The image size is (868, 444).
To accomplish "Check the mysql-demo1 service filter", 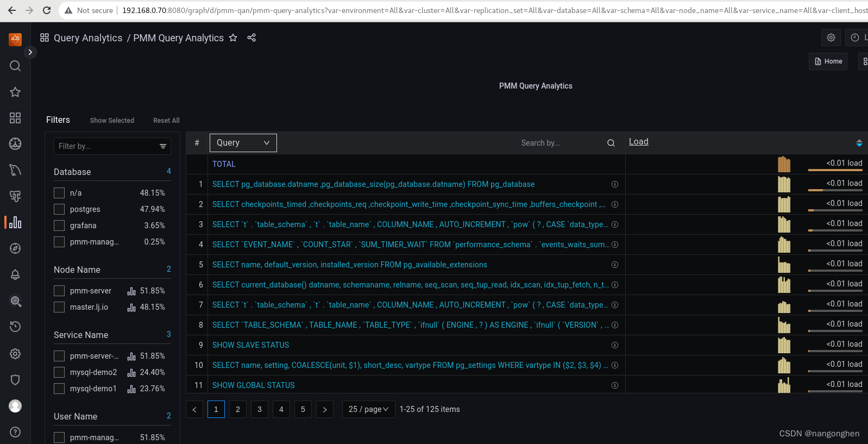I will (x=59, y=389).
